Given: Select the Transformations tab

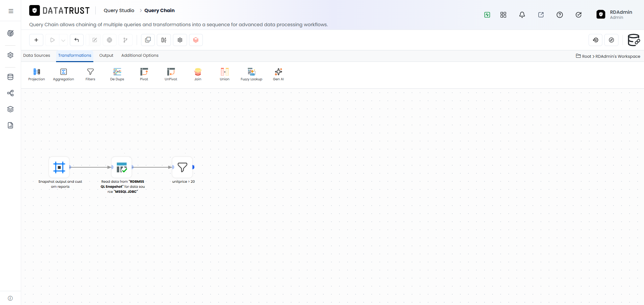Looking at the screenshot, I should pyautogui.click(x=75, y=55).
